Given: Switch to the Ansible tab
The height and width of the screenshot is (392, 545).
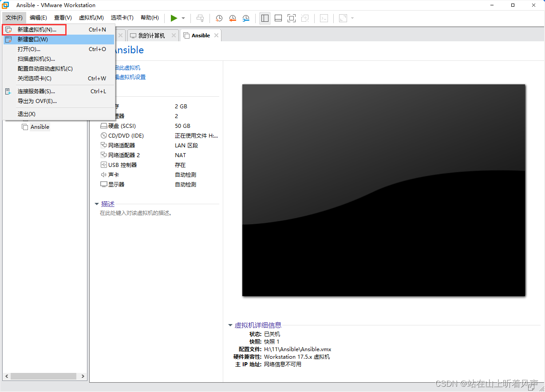Looking at the screenshot, I should click(201, 36).
